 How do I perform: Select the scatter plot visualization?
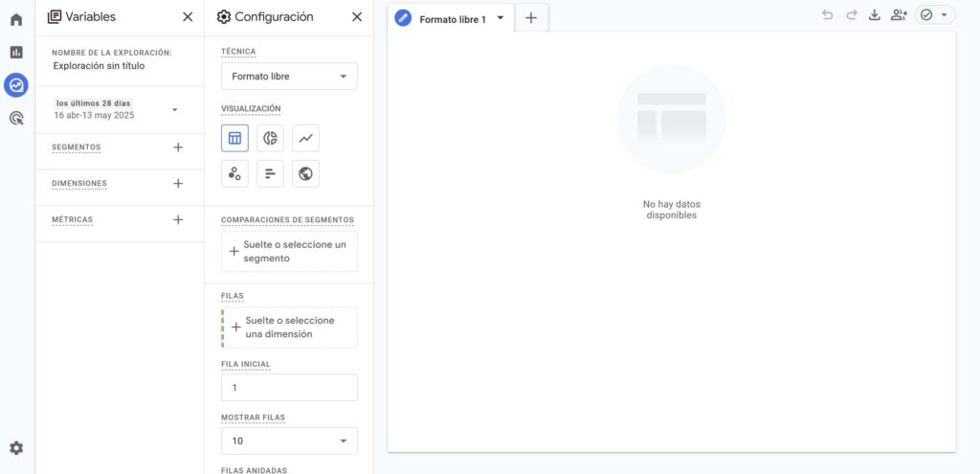coord(234,173)
